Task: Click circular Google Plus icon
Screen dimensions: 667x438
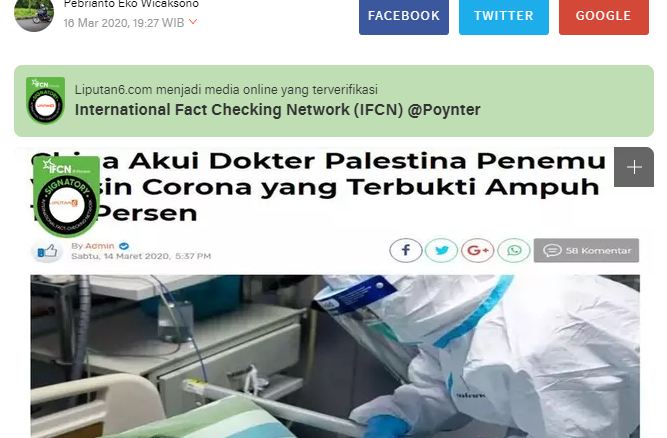Action: point(478,250)
